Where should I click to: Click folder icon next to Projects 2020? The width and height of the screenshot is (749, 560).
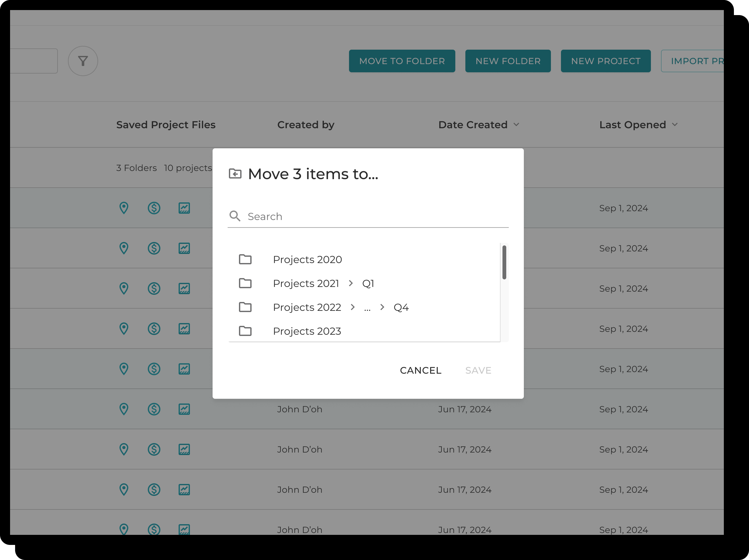click(245, 260)
